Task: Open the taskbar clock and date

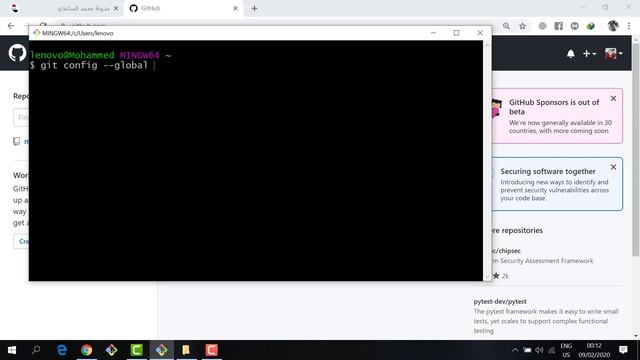Action: (594, 350)
